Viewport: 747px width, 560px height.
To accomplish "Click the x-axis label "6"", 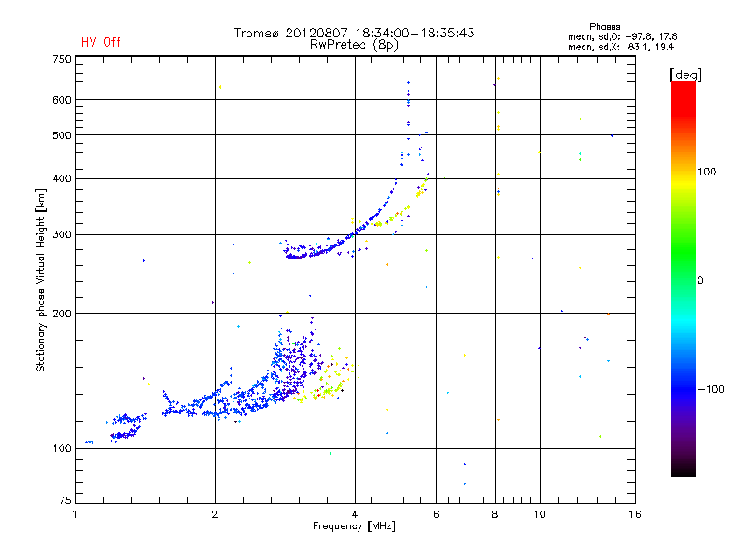I will [x=436, y=514].
